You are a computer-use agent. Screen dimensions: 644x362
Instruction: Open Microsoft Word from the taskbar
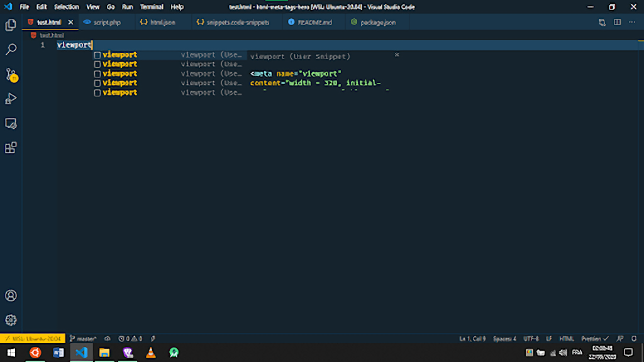coord(58,353)
